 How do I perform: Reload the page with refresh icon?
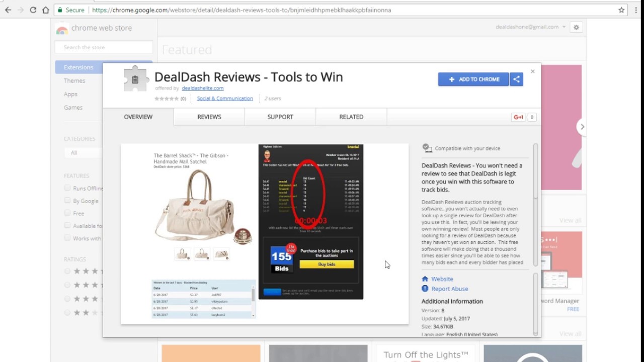(x=33, y=10)
